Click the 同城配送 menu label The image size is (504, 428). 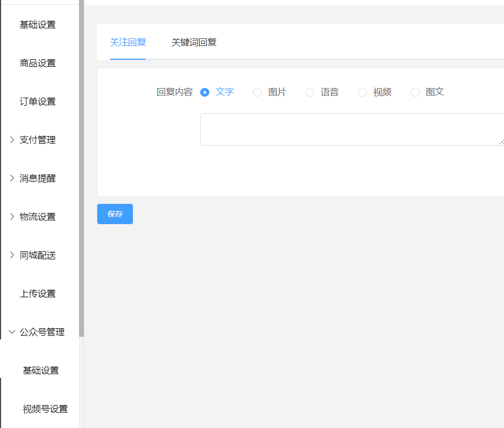click(x=37, y=255)
